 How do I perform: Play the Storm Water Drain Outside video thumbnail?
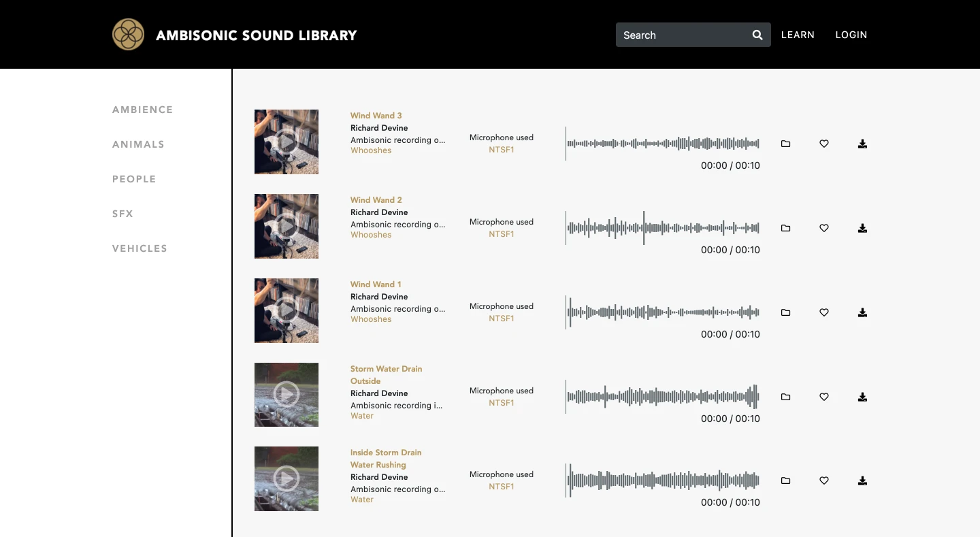[286, 394]
